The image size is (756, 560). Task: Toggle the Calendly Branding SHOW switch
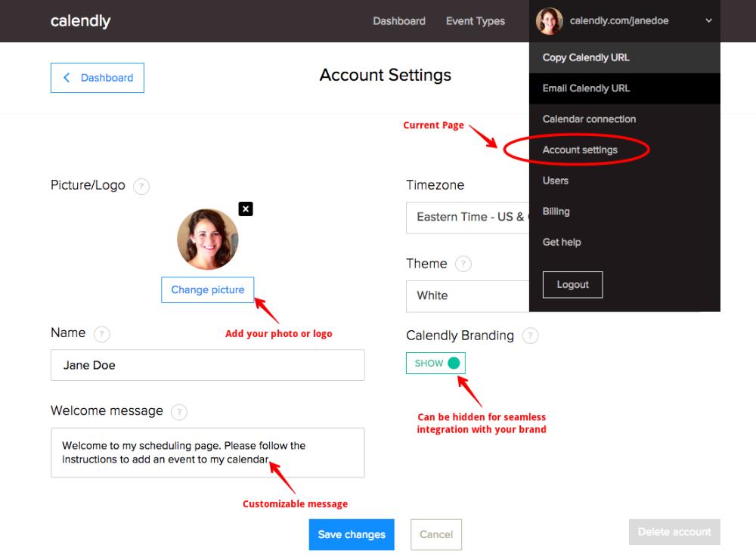[435, 363]
